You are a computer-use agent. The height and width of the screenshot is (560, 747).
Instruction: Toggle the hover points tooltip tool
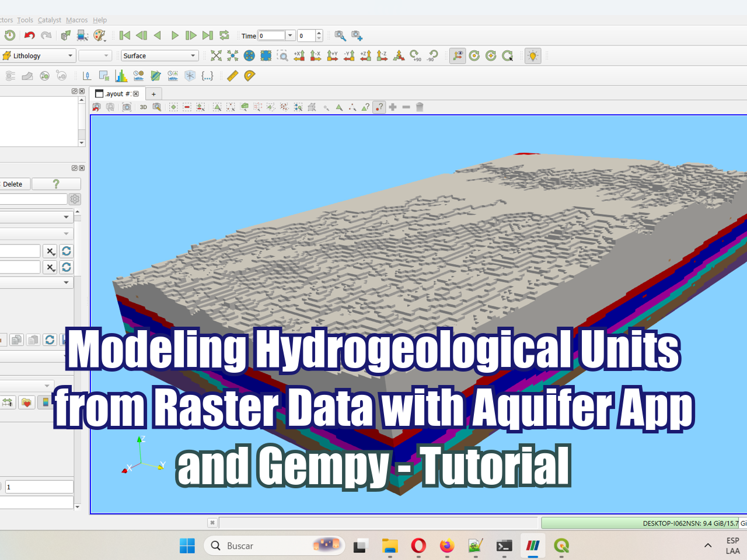(379, 107)
